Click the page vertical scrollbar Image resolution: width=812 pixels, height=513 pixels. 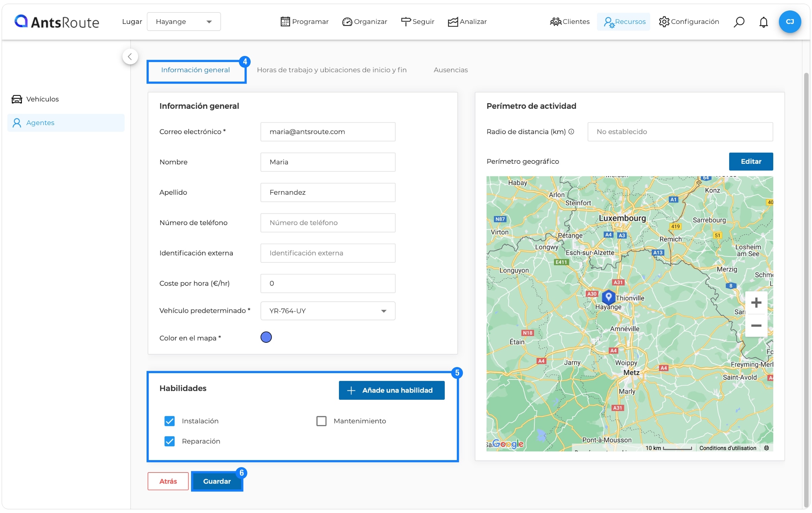(806, 290)
